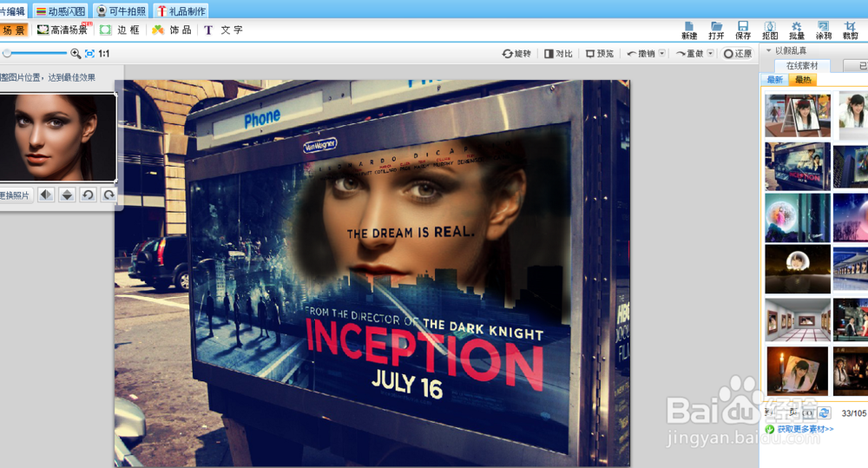Open the 文字 text menu
Screen dimensions: 868x468
tap(224, 30)
